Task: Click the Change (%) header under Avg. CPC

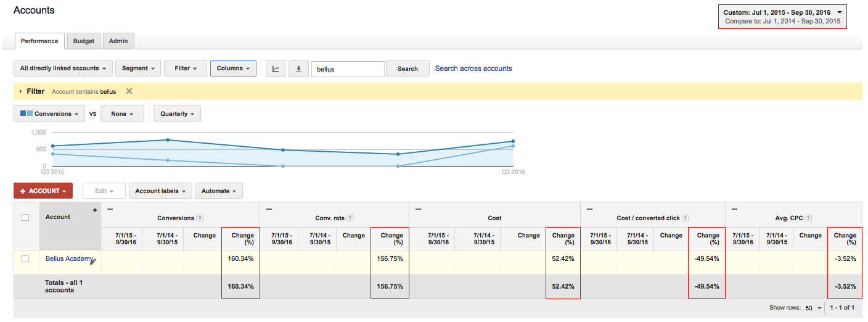Action: (x=845, y=239)
